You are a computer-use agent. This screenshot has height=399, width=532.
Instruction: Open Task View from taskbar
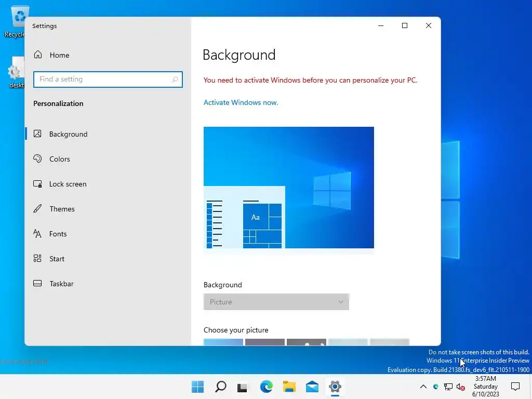click(242, 387)
